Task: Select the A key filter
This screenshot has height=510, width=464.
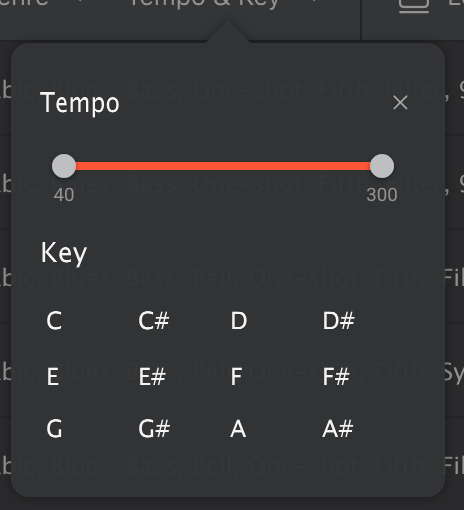Action: [x=238, y=429]
